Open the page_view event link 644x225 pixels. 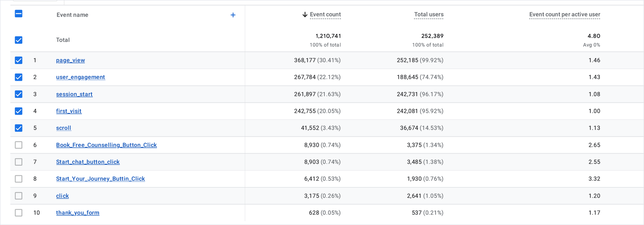pos(70,61)
